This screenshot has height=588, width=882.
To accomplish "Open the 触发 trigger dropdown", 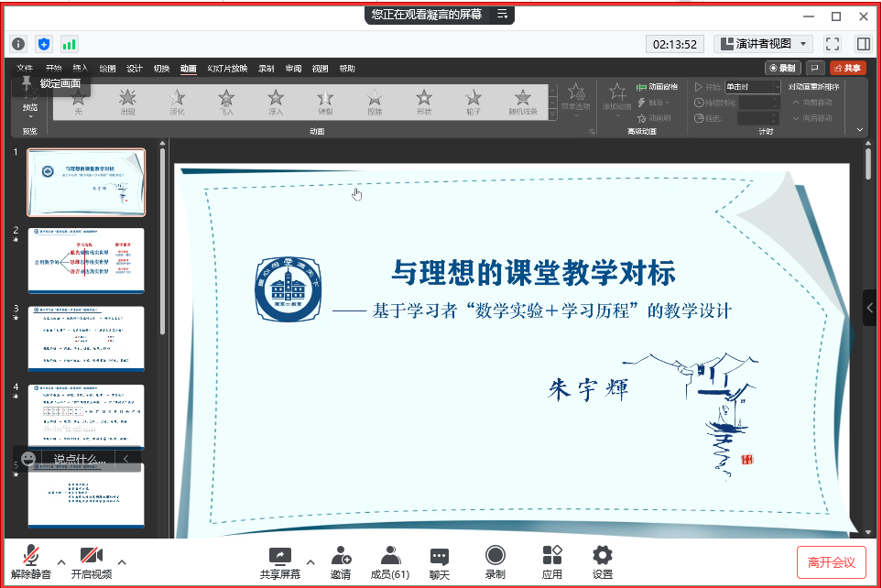I will coord(654,103).
